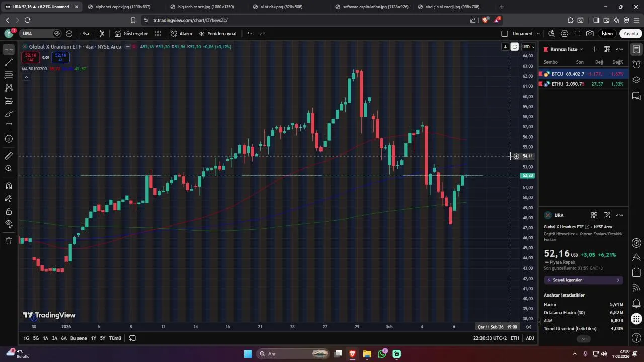Click the Yayınla publish button
This screenshot has height=362, width=644.
tap(630, 34)
